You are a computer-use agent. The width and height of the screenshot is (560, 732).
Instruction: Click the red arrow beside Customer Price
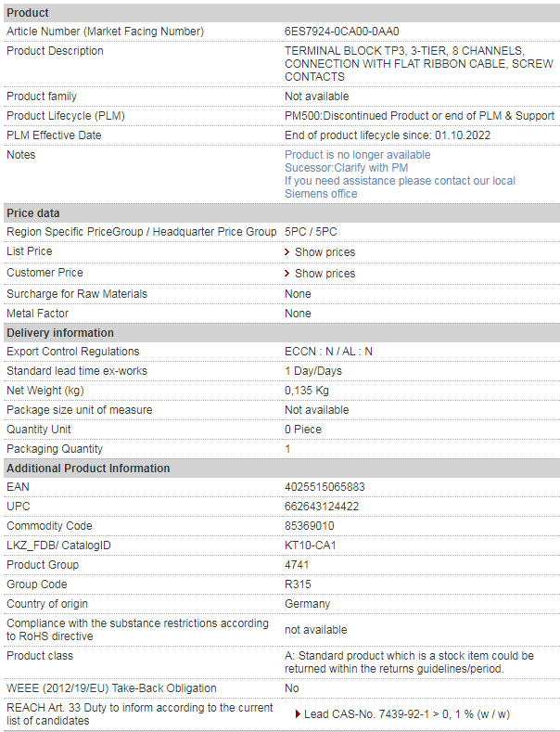pyautogui.click(x=287, y=274)
